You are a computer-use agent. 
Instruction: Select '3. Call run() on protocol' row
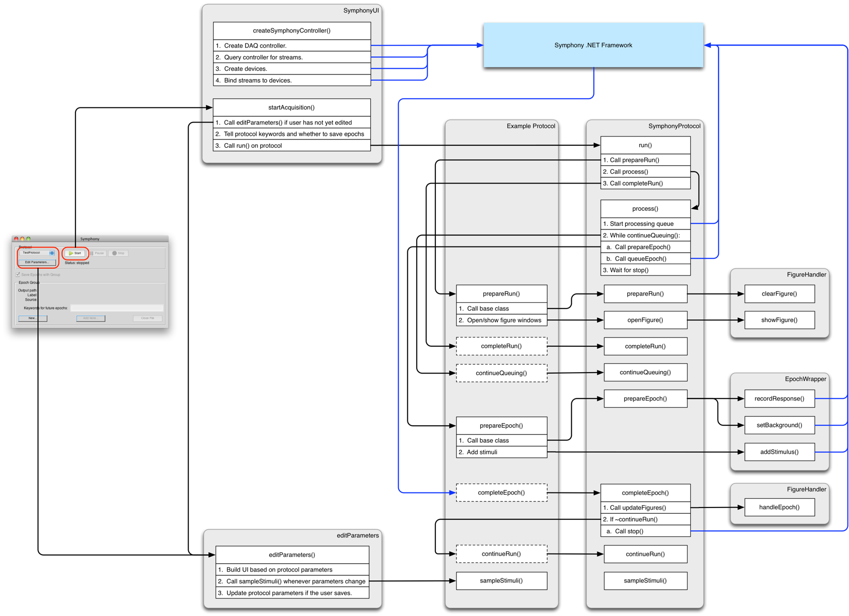pyautogui.click(x=292, y=146)
